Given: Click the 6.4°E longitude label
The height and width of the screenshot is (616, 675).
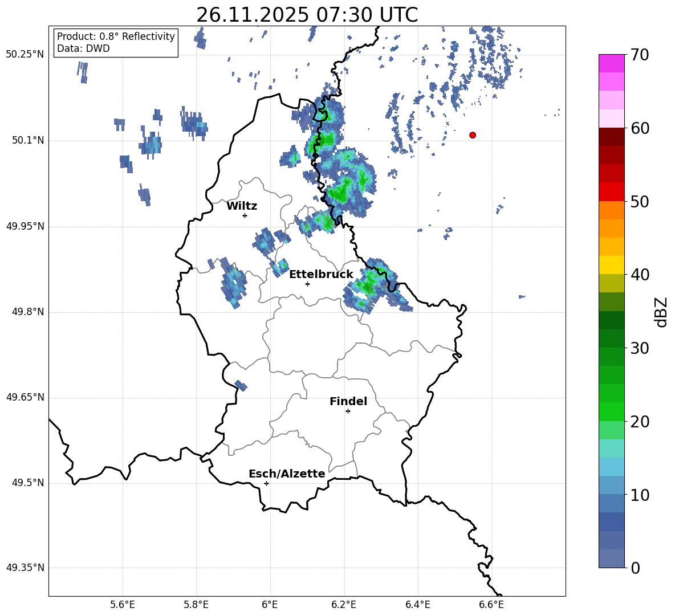Looking at the screenshot, I should point(417,605).
